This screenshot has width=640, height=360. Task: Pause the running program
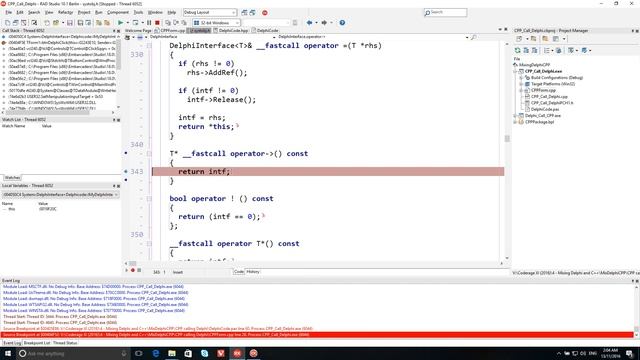[x=149, y=23]
